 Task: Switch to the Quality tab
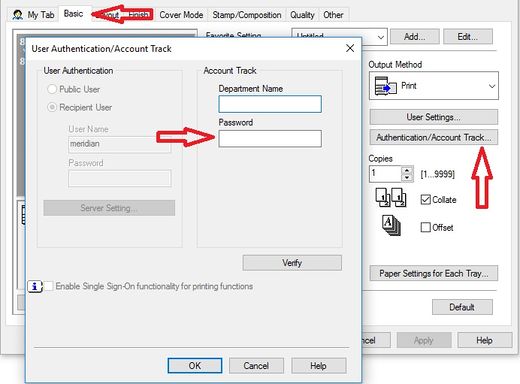click(302, 15)
